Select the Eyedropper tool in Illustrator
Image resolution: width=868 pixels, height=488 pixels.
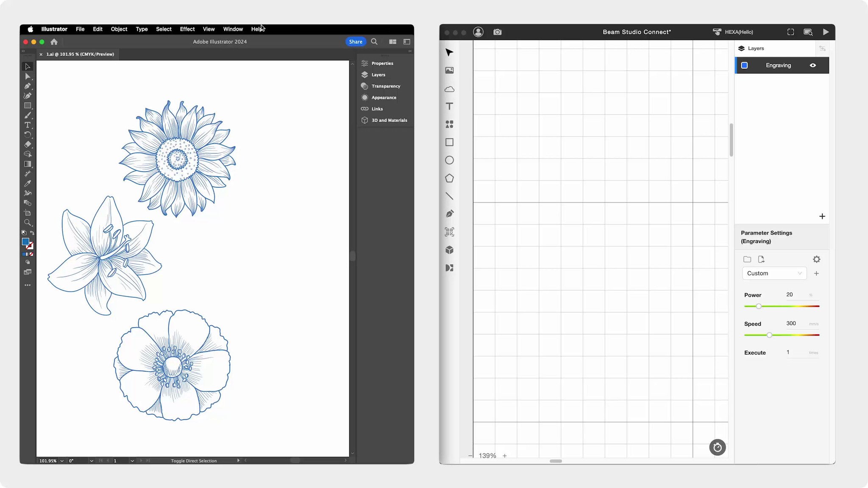click(28, 183)
